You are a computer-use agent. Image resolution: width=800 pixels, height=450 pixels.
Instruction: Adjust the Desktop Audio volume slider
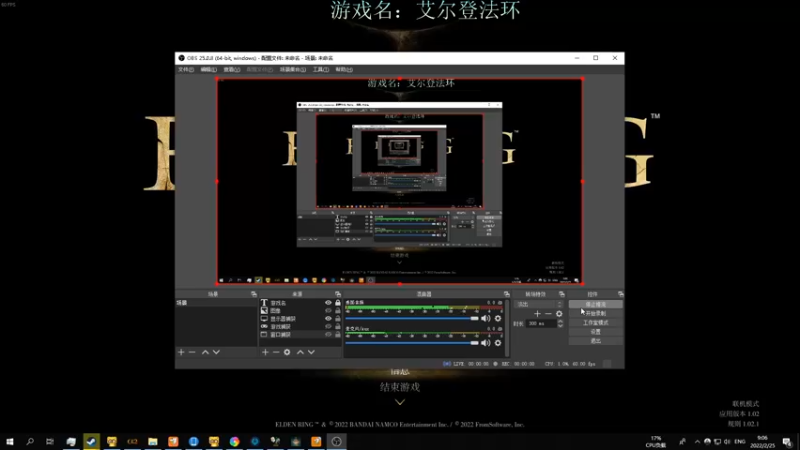(x=412, y=318)
